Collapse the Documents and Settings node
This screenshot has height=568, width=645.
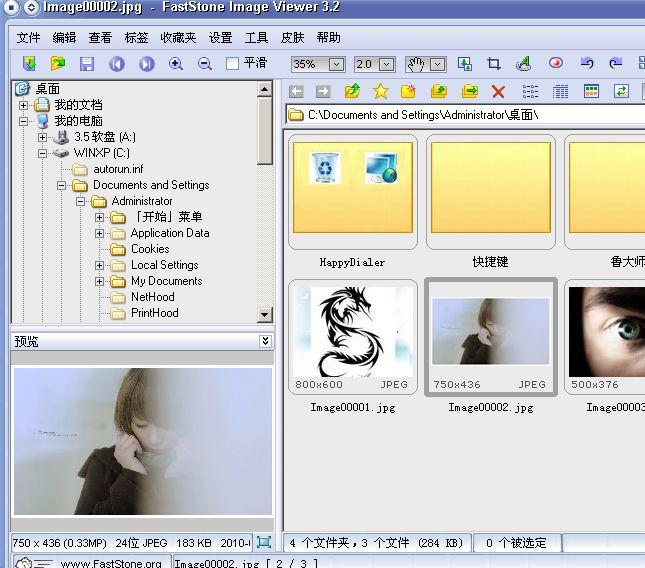[x=61, y=185]
